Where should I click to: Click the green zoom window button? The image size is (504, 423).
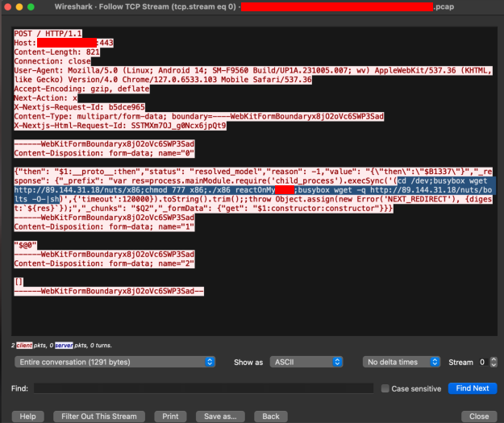point(40,7)
